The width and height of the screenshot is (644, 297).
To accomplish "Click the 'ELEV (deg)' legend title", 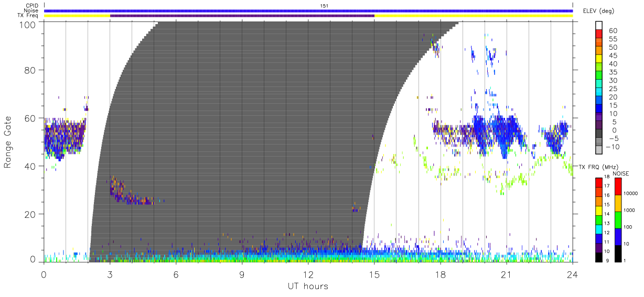I will [x=599, y=11].
